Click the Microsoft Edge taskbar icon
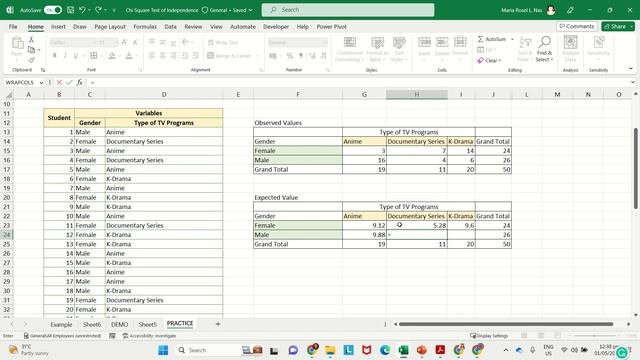 [384, 350]
